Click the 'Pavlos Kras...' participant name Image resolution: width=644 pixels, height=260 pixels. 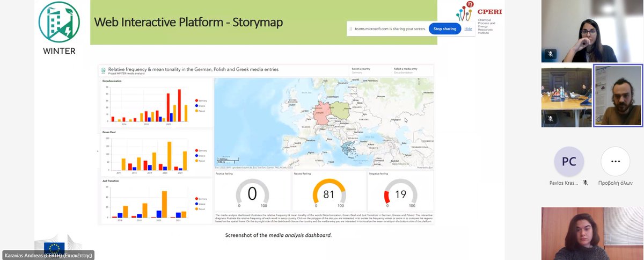(564, 183)
